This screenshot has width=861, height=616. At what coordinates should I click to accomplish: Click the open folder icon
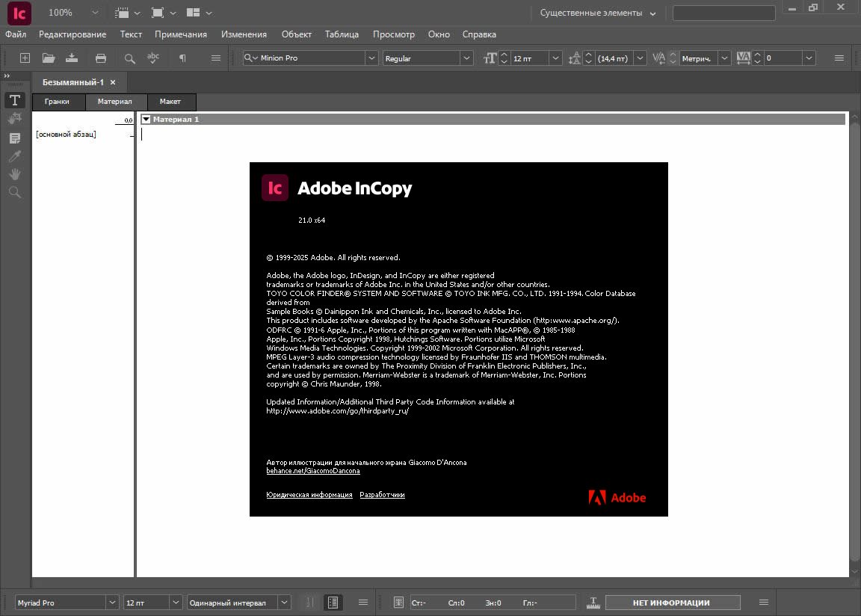click(49, 58)
